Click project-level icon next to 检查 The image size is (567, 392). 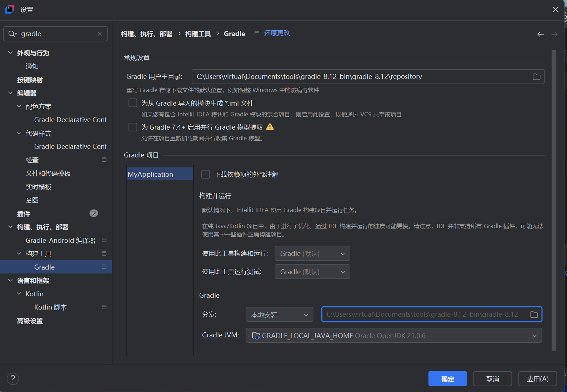[104, 160]
